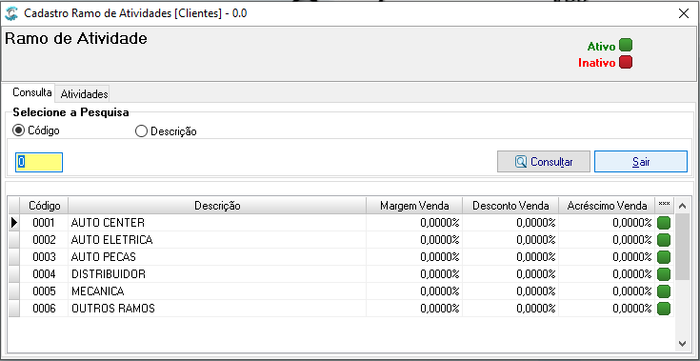Click the scrollbar up arrow

point(682,206)
